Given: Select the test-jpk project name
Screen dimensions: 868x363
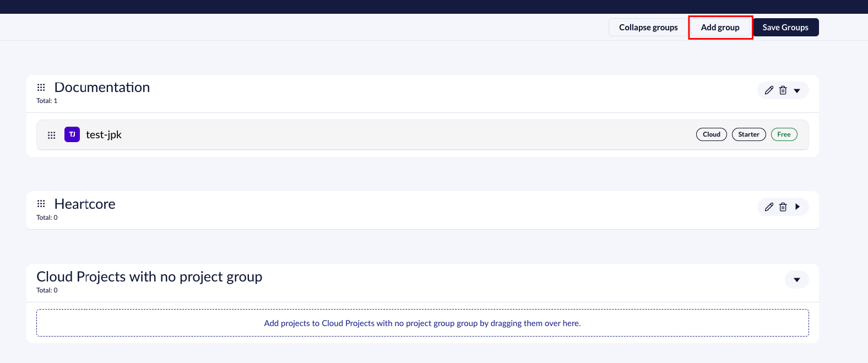Looking at the screenshot, I should click(x=104, y=134).
